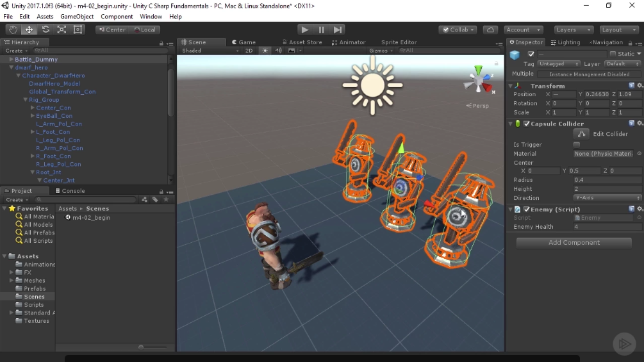Expand Battle_Dummy in Hierarchy
Viewport: 644px width, 362px height.
click(x=11, y=59)
